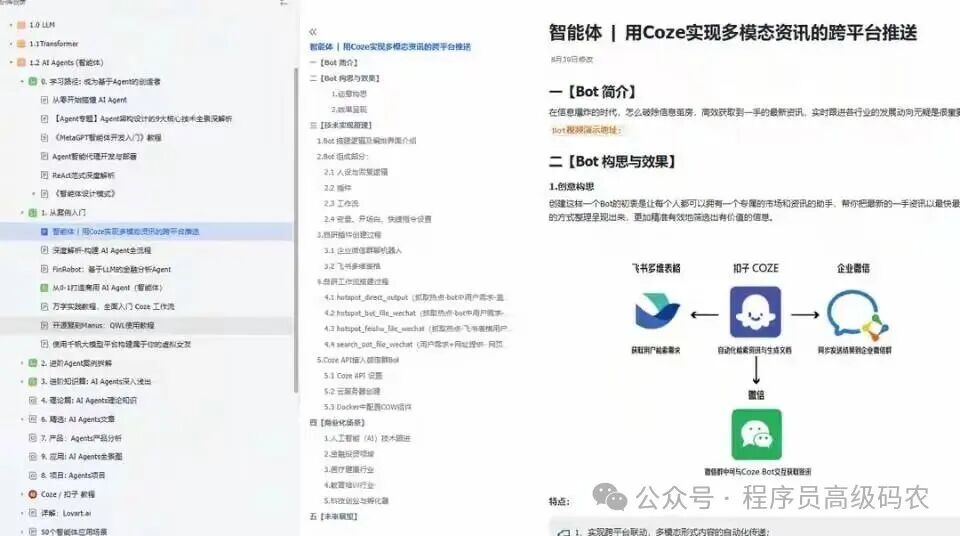
Task: Open the orange Bot视频演示地址 link
Action: pos(587,130)
